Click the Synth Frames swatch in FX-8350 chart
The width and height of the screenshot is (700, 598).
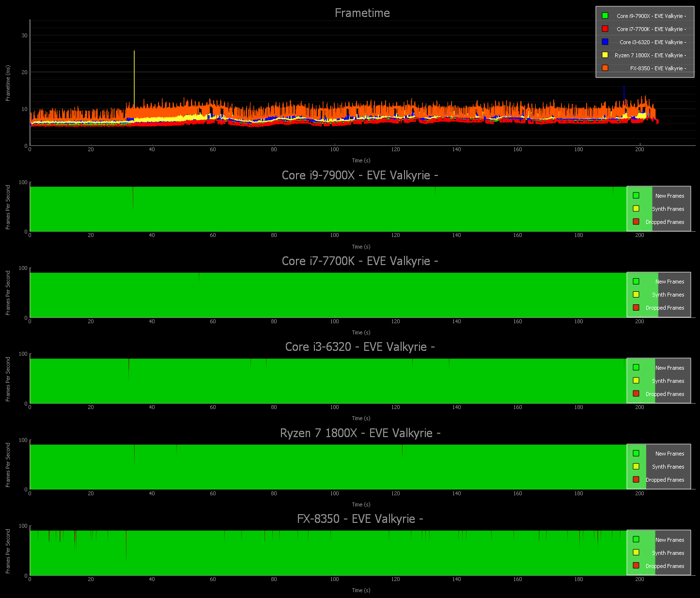pyautogui.click(x=636, y=552)
